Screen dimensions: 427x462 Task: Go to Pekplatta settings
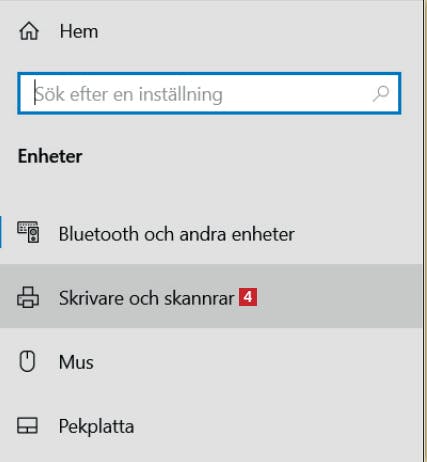[96, 427]
